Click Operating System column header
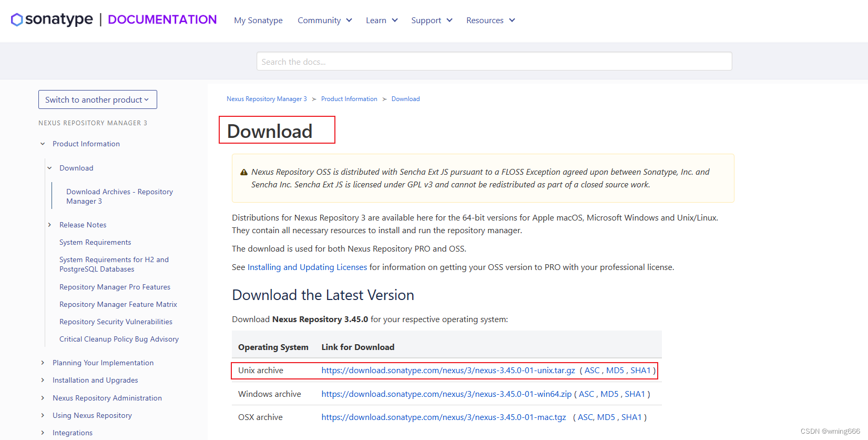The image size is (868, 440). [273, 347]
